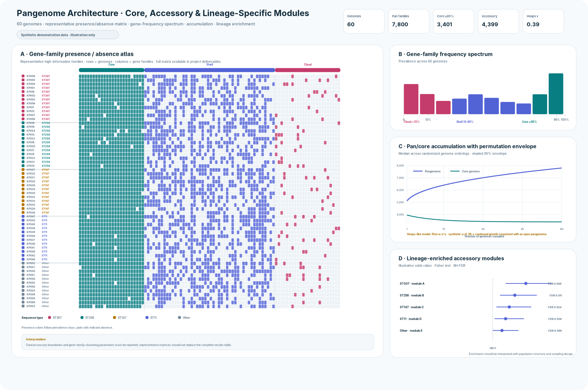The width and height of the screenshot is (588, 390).
Task: Select the ST11 legend marker
Action: click(x=147, y=317)
